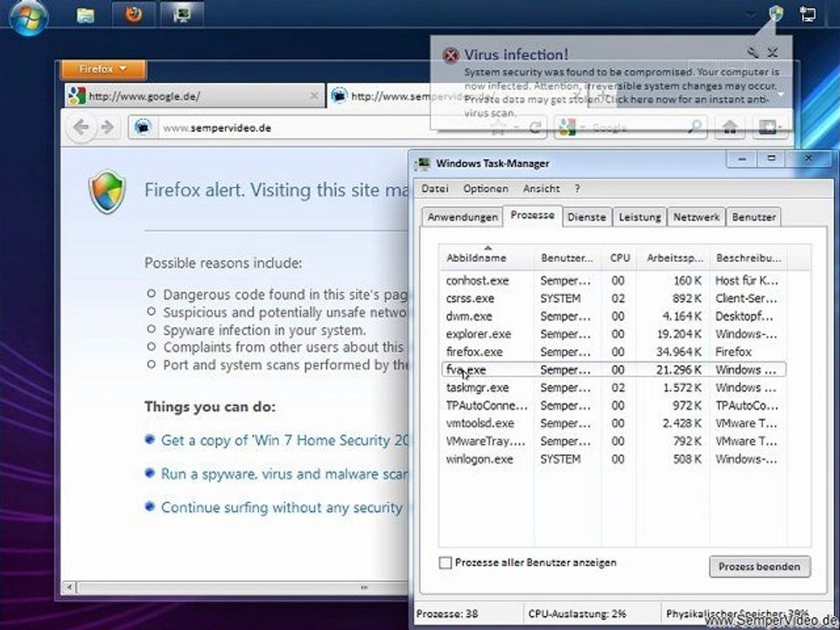Open the Optionen menu
Viewport: 840px width, 630px height.
click(486, 189)
